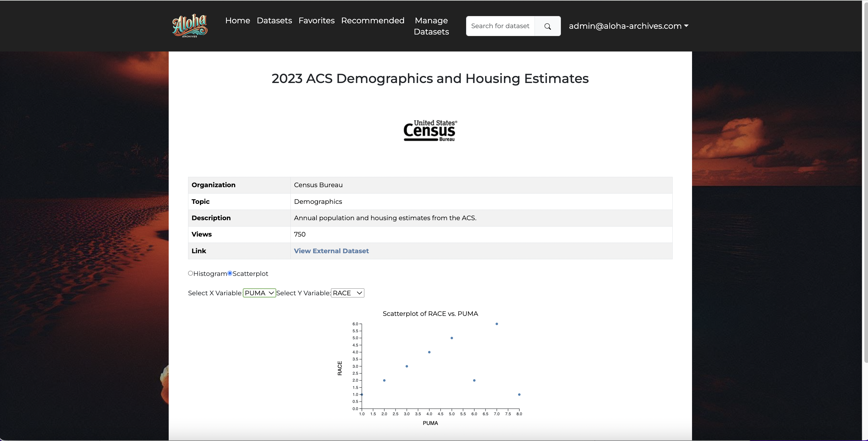
Task: Select the Histogram radio button
Action: tap(190, 273)
